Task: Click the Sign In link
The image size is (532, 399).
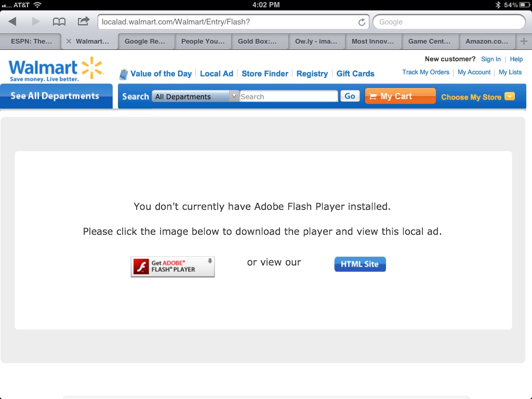Action: click(491, 59)
